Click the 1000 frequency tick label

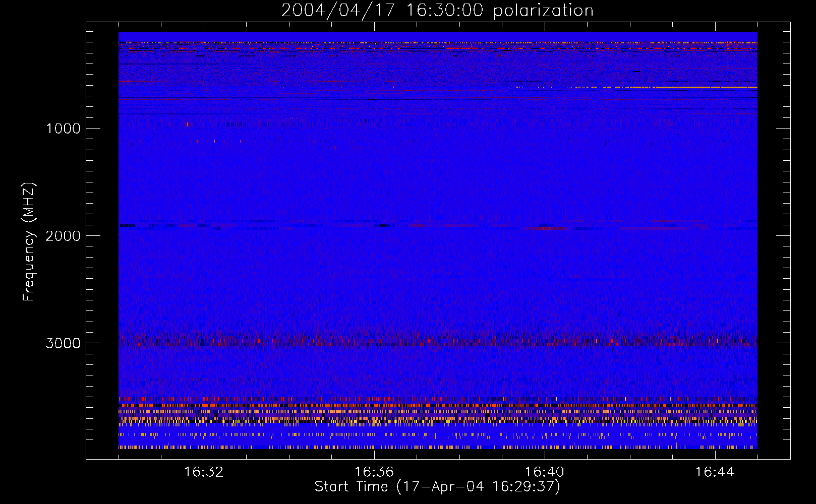[63, 129]
